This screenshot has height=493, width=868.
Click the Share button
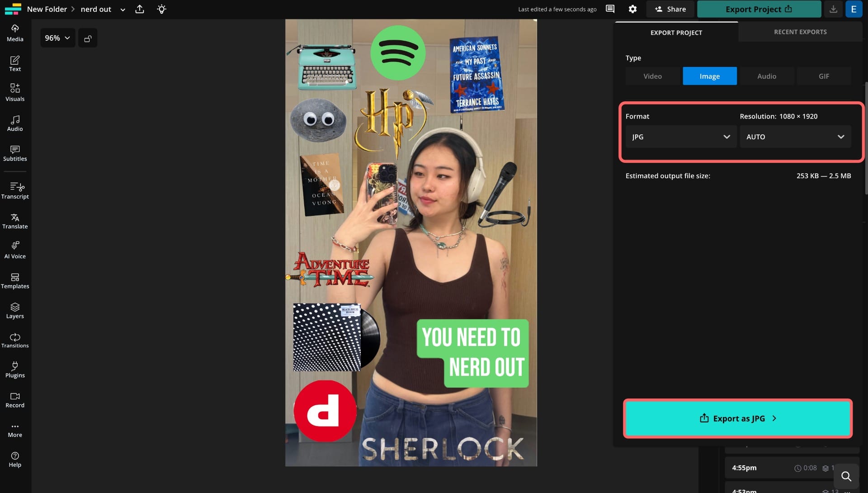(x=670, y=9)
